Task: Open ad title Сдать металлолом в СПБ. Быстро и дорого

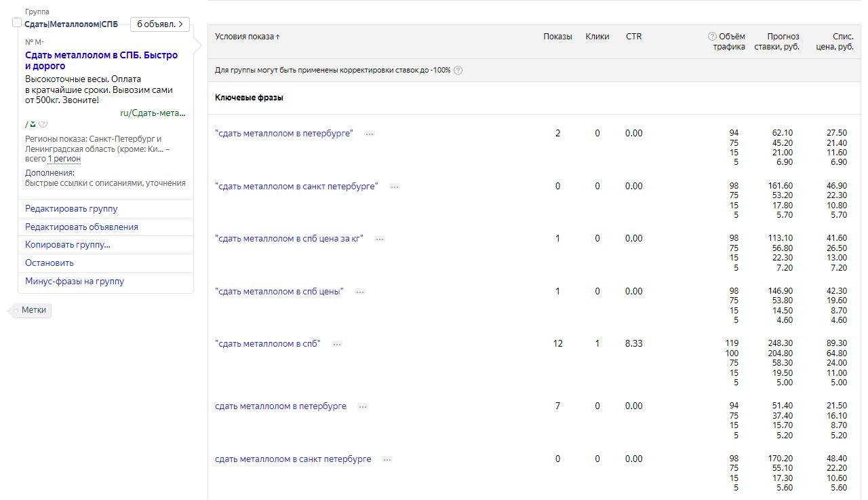Action: point(102,60)
